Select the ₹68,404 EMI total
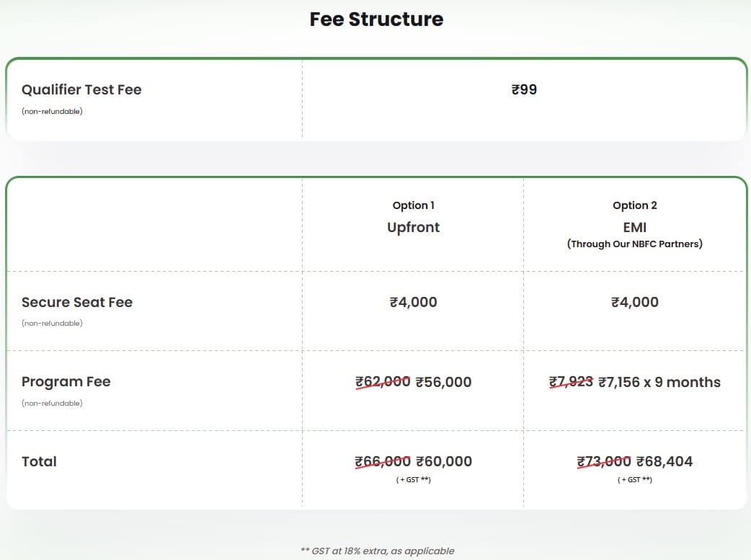751x560 pixels. coord(664,462)
